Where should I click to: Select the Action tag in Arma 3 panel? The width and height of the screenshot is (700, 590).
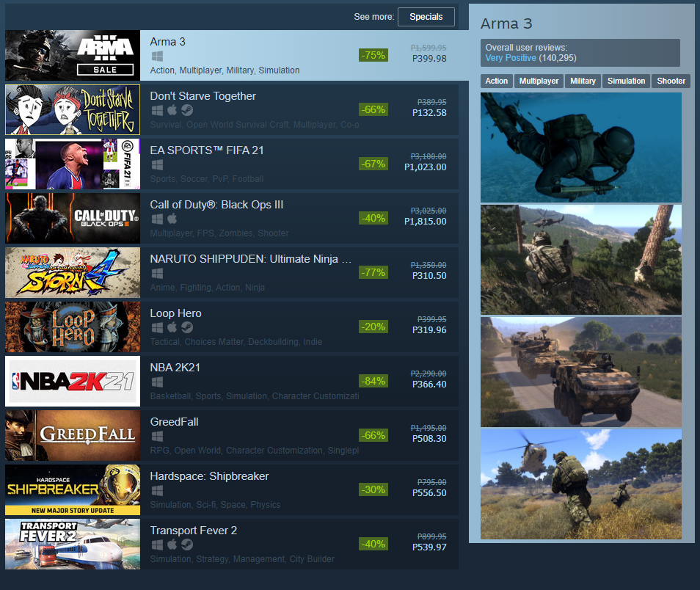(x=497, y=81)
